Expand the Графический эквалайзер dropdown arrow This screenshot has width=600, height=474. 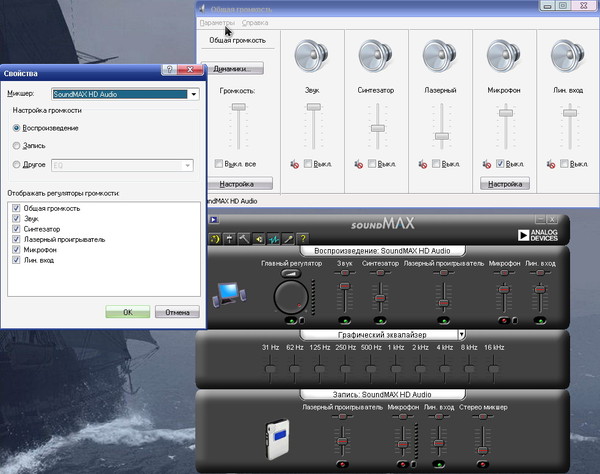point(461,334)
